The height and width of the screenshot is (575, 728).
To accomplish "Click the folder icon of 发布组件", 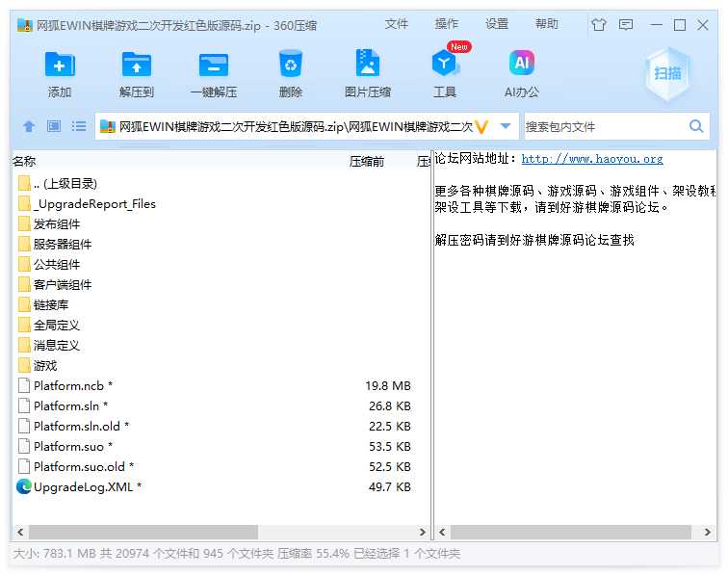I will pyautogui.click(x=25, y=223).
